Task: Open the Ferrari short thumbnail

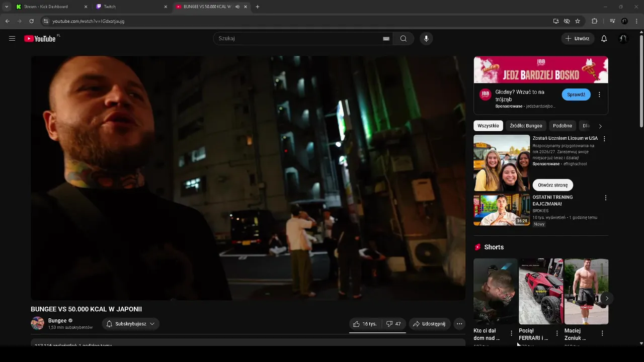Action: 541,291
